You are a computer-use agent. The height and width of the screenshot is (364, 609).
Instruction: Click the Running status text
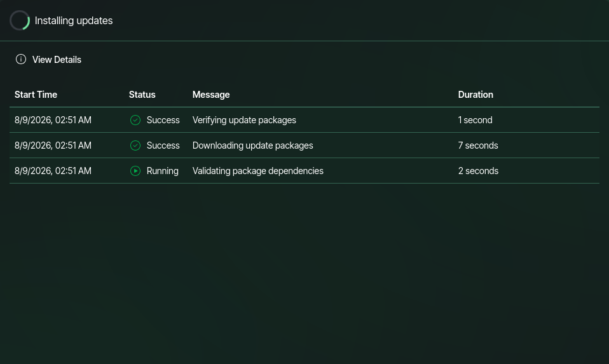tap(162, 171)
